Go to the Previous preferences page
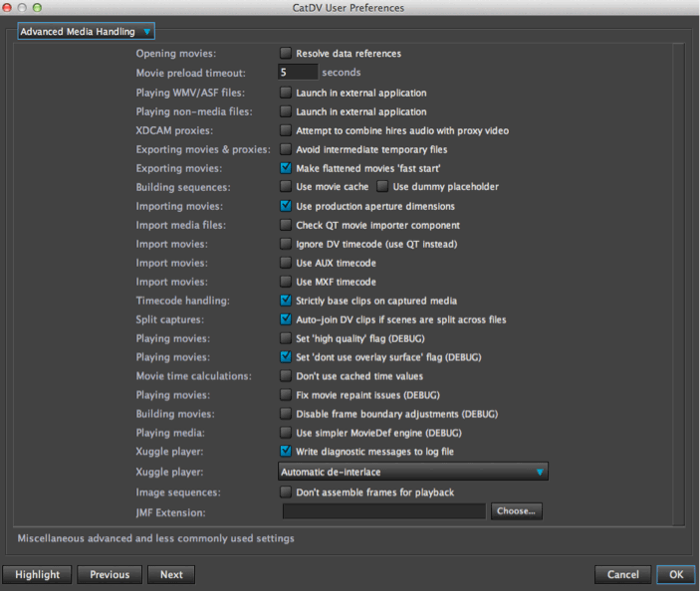This screenshot has height=592, width=700. (110, 575)
